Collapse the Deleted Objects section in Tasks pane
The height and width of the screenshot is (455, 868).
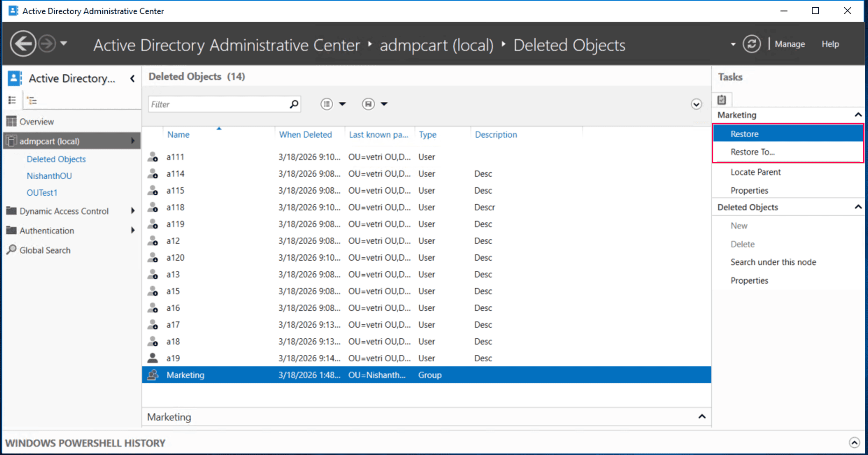(x=859, y=207)
